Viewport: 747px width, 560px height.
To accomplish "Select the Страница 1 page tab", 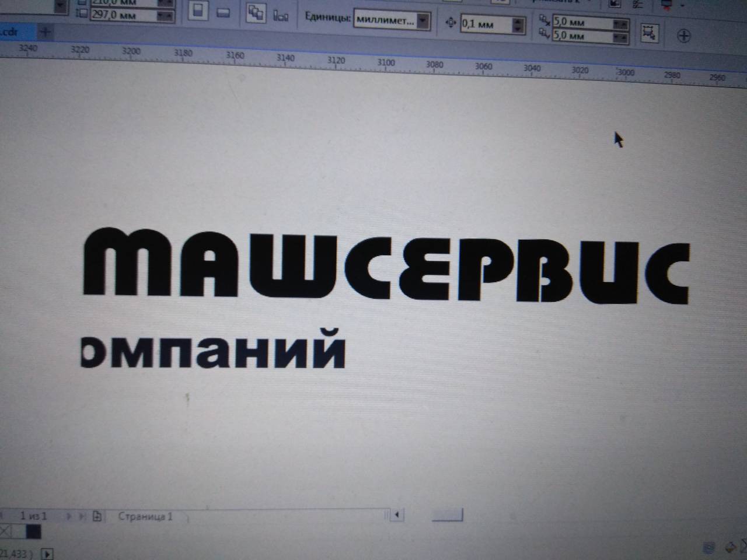I will [145, 516].
